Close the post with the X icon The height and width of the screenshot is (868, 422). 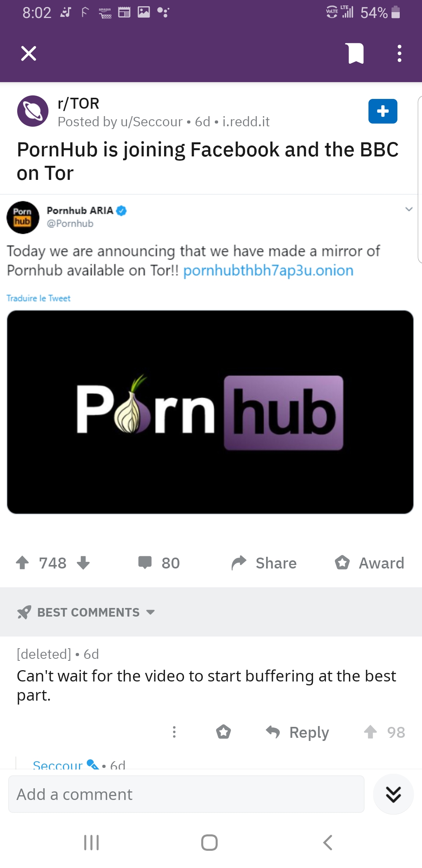(x=29, y=54)
